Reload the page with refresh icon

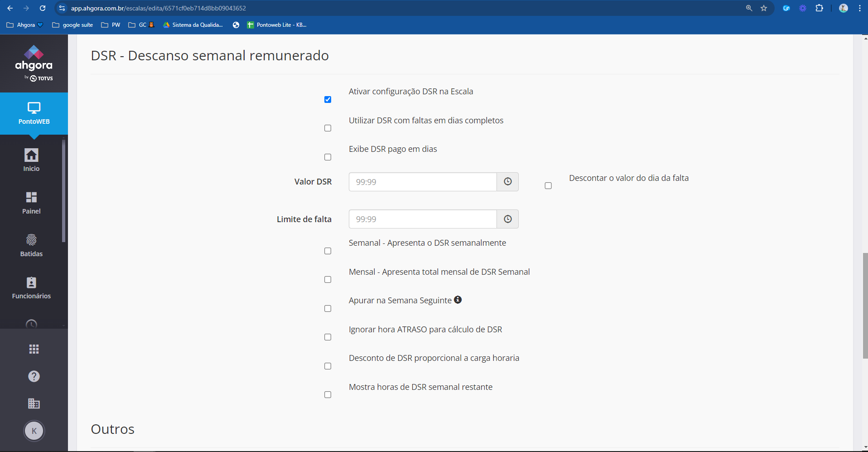click(43, 8)
